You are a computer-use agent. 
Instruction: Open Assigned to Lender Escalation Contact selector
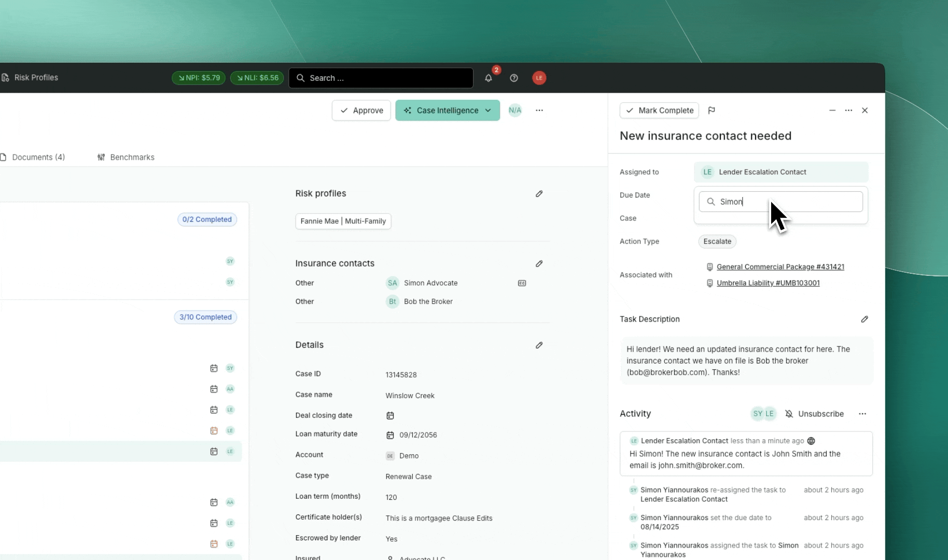click(780, 172)
